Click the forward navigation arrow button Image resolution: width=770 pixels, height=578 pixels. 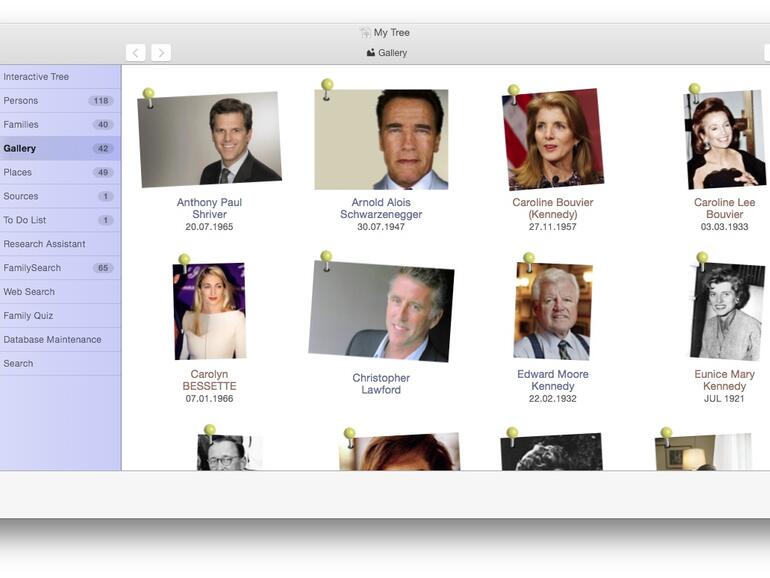161,53
